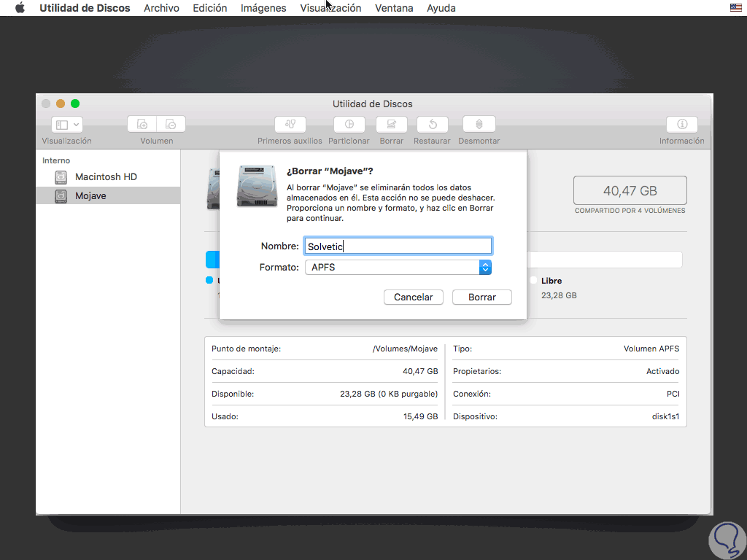Select Macintosh HD in the sidebar
The image size is (747, 560).
pyautogui.click(x=109, y=176)
